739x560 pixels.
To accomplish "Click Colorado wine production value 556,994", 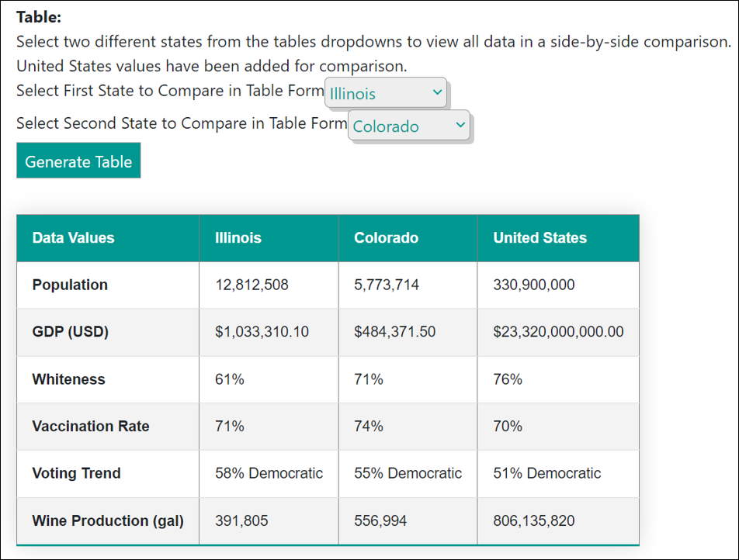I will point(380,520).
